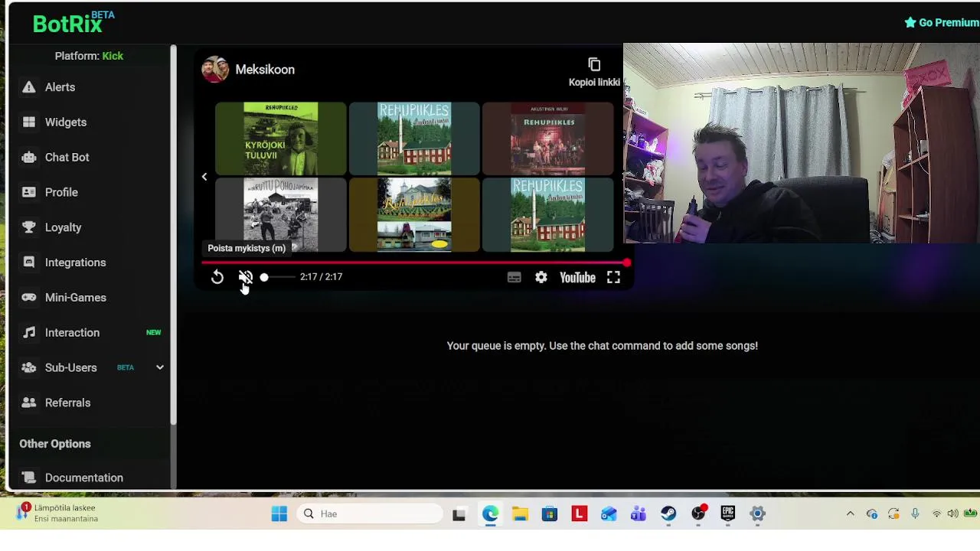Viewport: 980px width, 551px height.
Task: Select the bottom-right Rehupiikles thumbnail
Action: coord(547,215)
